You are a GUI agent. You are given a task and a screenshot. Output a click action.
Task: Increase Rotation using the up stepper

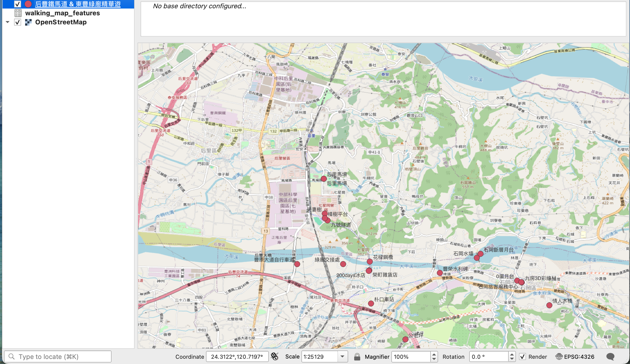pyautogui.click(x=512, y=354)
